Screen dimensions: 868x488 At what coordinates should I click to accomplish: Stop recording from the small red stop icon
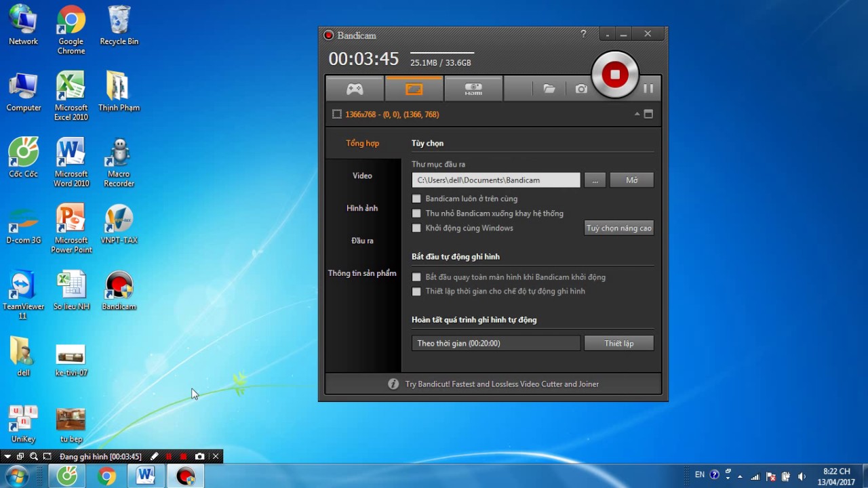183,457
